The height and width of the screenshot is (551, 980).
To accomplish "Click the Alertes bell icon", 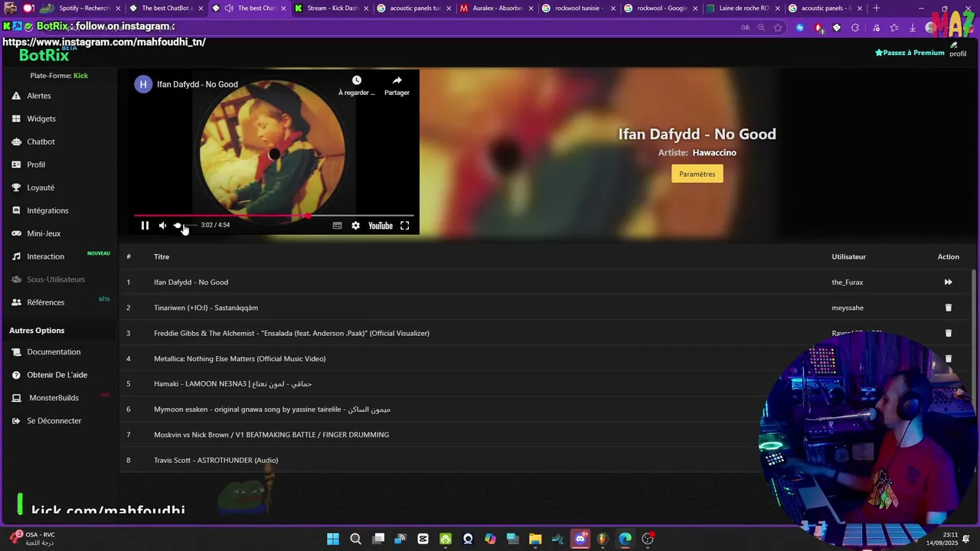I will pyautogui.click(x=16, y=96).
